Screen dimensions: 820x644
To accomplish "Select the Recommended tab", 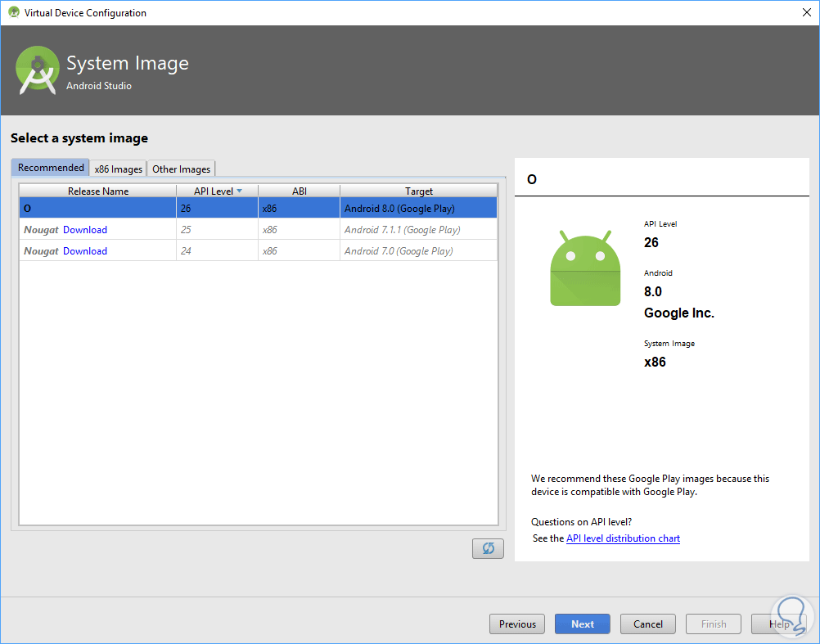I will [51, 168].
